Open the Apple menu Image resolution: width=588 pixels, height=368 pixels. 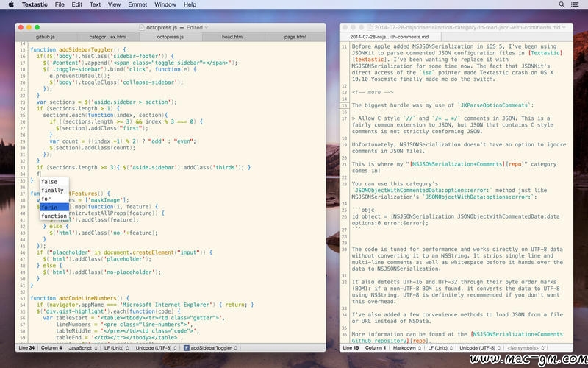(11, 4)
